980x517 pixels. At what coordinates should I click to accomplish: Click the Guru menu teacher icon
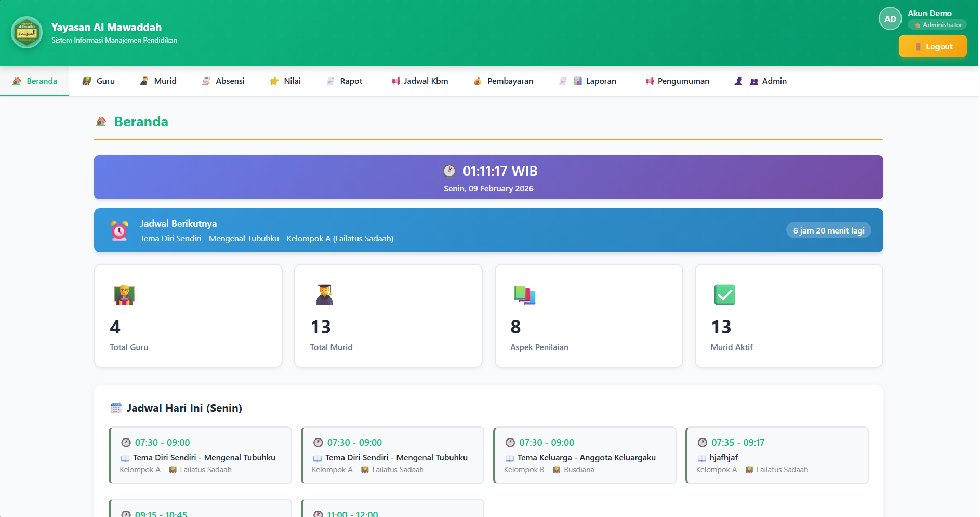click(87, 81)
